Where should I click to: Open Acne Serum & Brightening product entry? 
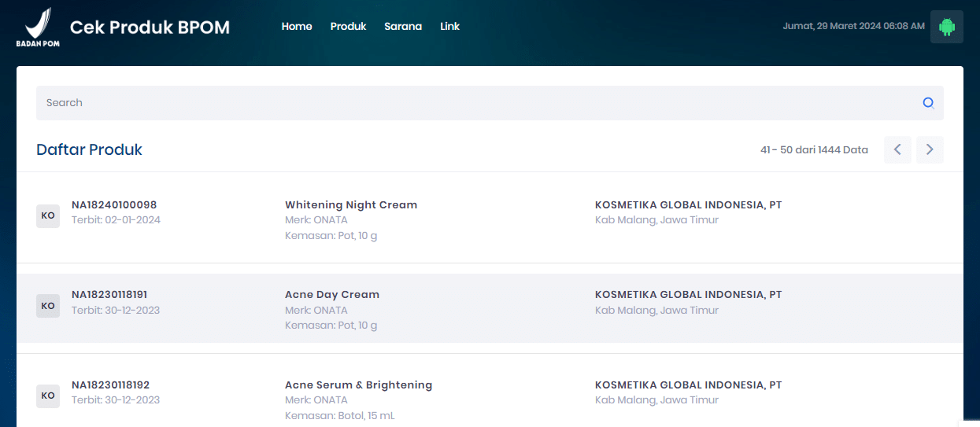358,385
